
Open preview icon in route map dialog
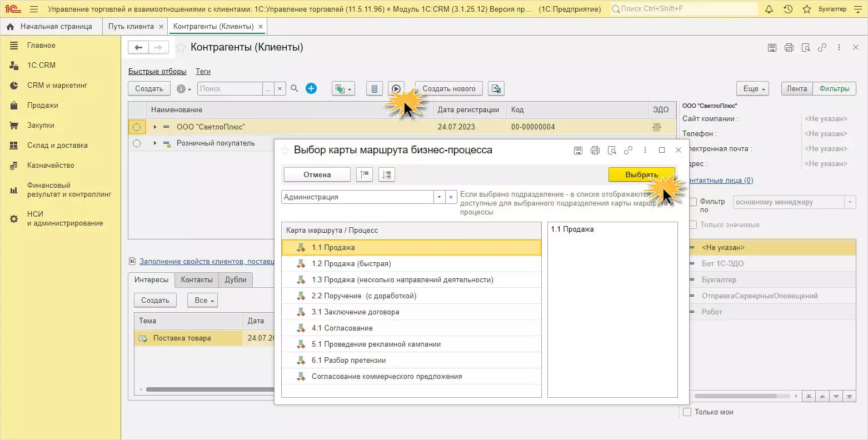click(612, 150)
